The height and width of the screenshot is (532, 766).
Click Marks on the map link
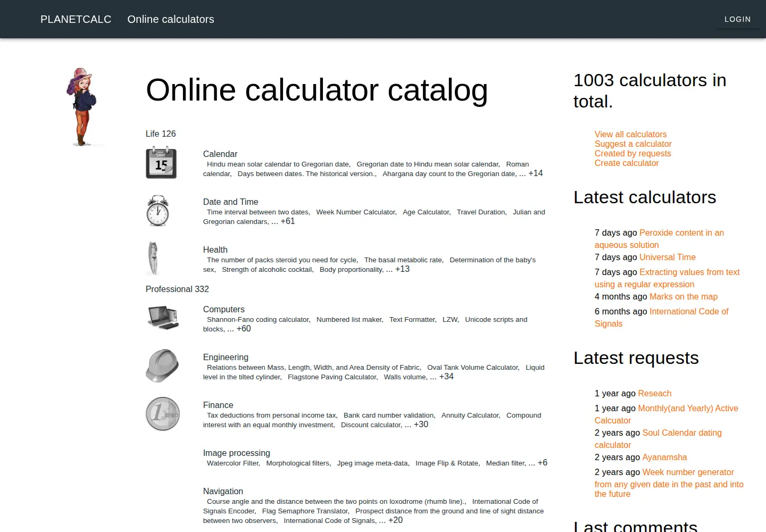(684, 297)
